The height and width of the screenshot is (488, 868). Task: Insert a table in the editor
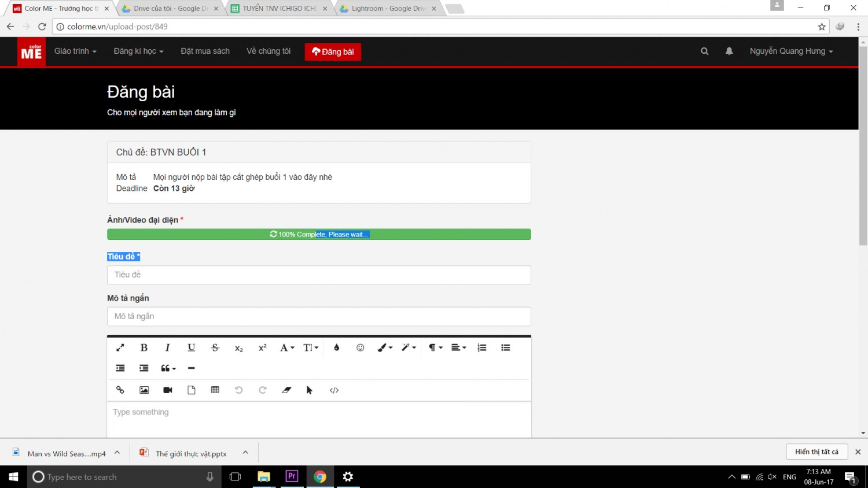point(215,390)
